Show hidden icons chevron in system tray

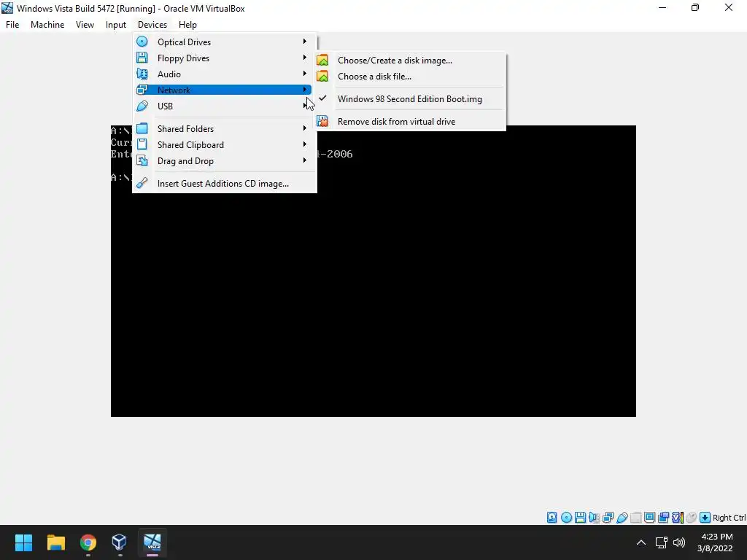click(x=641, y=542)
